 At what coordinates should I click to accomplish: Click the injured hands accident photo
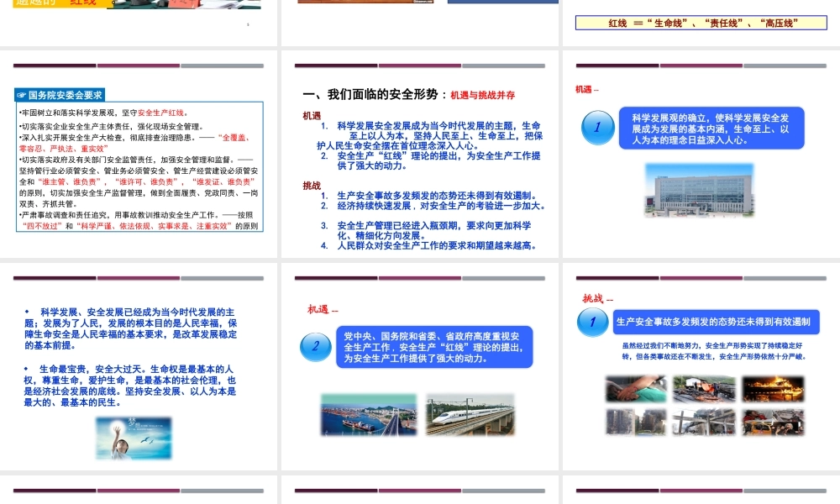click(x=636, y=389)
